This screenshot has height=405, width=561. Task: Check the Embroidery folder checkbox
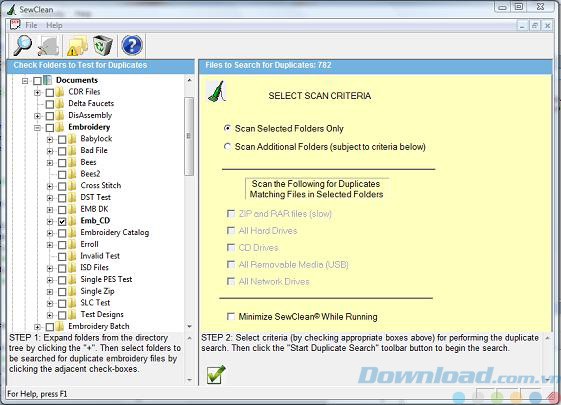pos(50,127)
